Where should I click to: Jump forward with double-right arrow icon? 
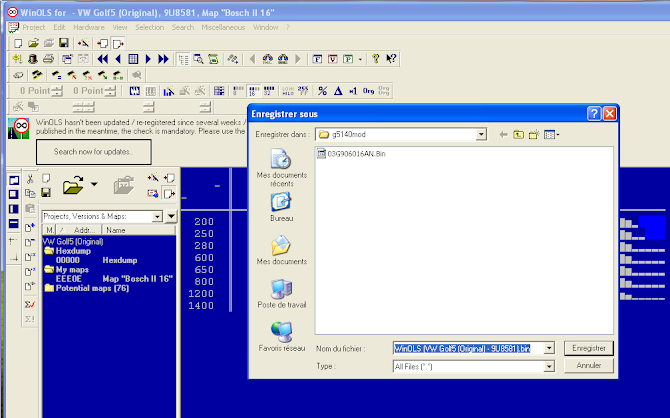(x=163, y=59)
